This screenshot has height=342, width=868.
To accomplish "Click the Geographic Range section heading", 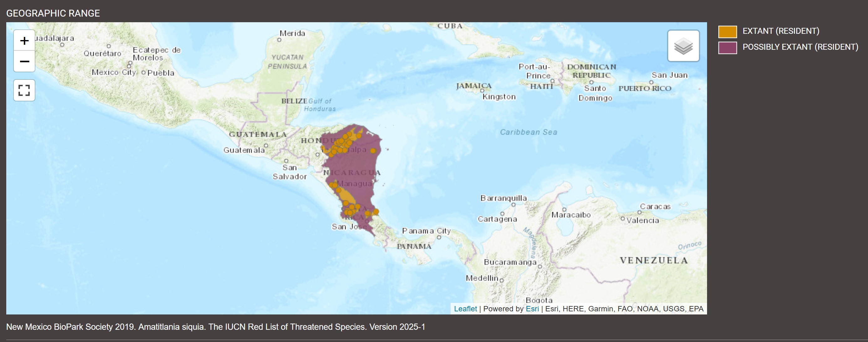I will [x=53, y=13].
